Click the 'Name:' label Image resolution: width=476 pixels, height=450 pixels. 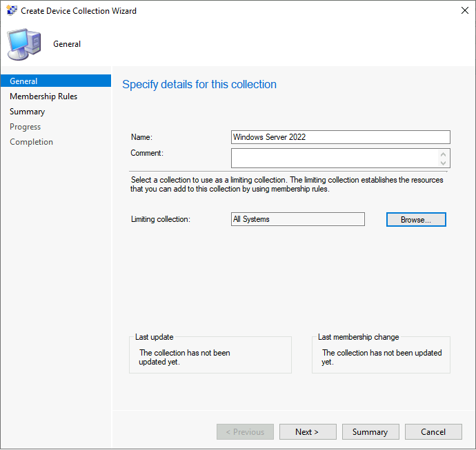click(x=141, y=137)
